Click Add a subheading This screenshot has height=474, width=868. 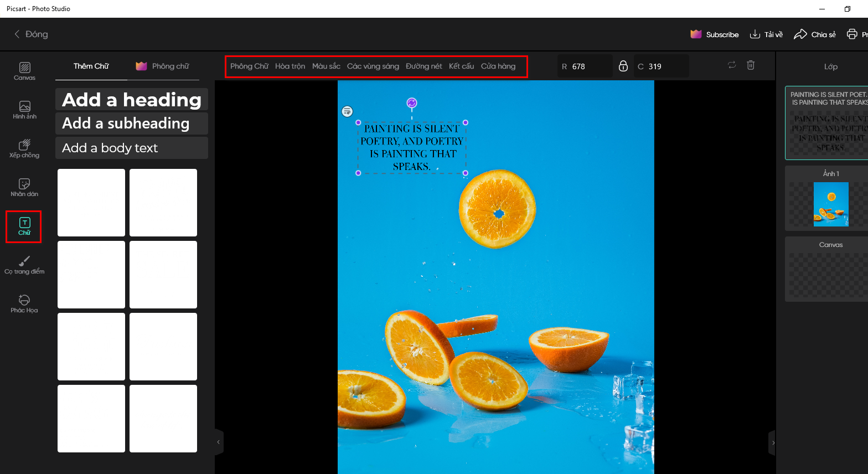tap(132, 123)
